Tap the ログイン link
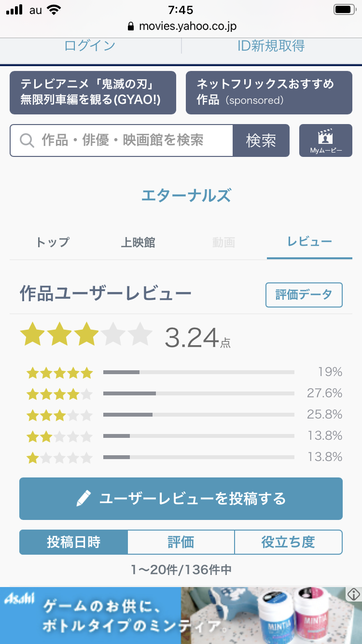This screenshot has width=362, height=644. [x=90, y=46]
